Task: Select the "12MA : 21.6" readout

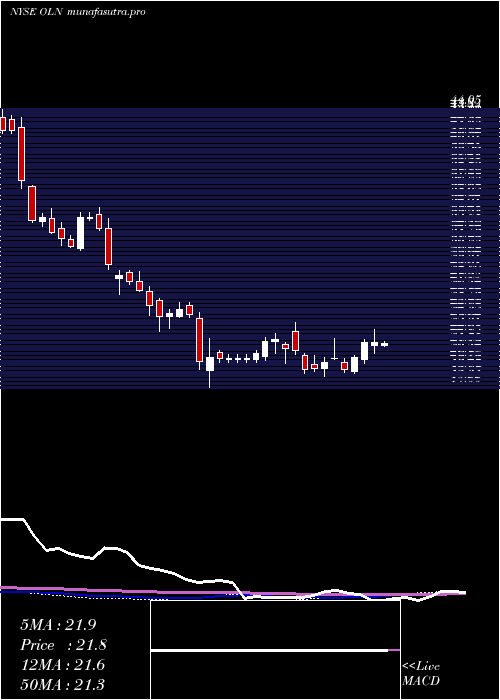Action: (x=62, y=665)
